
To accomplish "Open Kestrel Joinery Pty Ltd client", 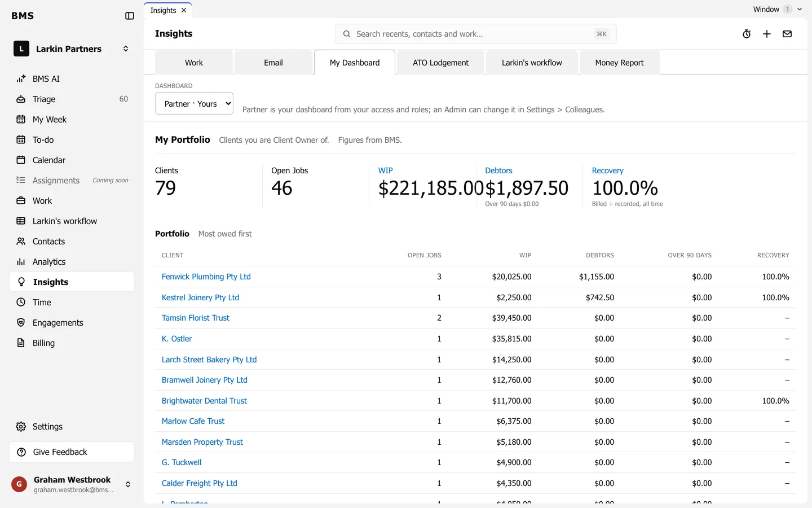I will coord(200,297).
